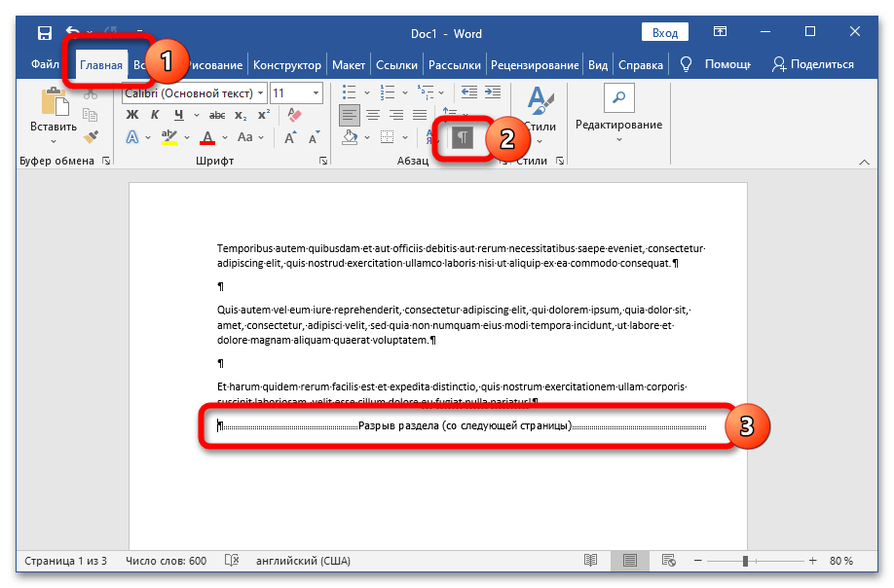The image size is (894, 588).
Task: Toggle bold (Ж) formatting
Action: click(132, 115)
